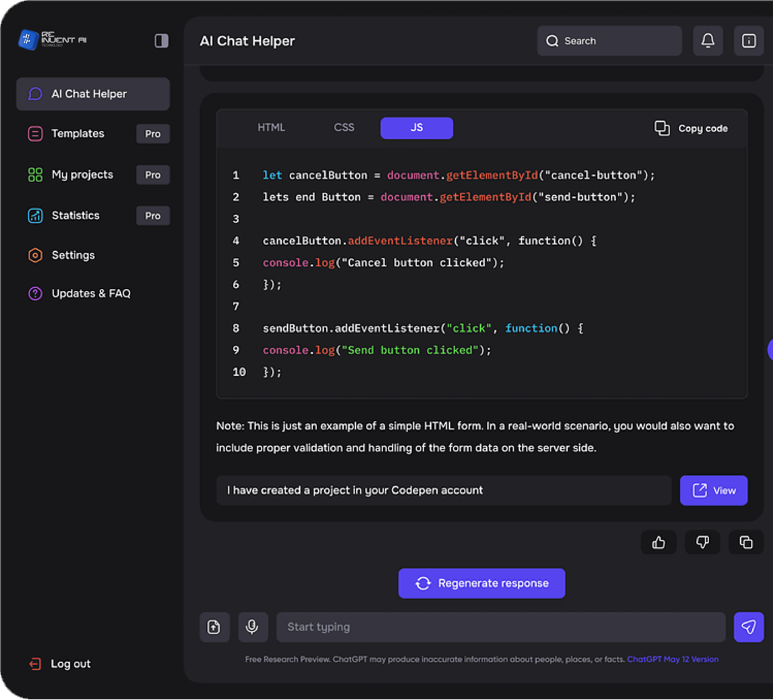Switch to the HTML code tab
773x700 pixels.
click(271, 128)
